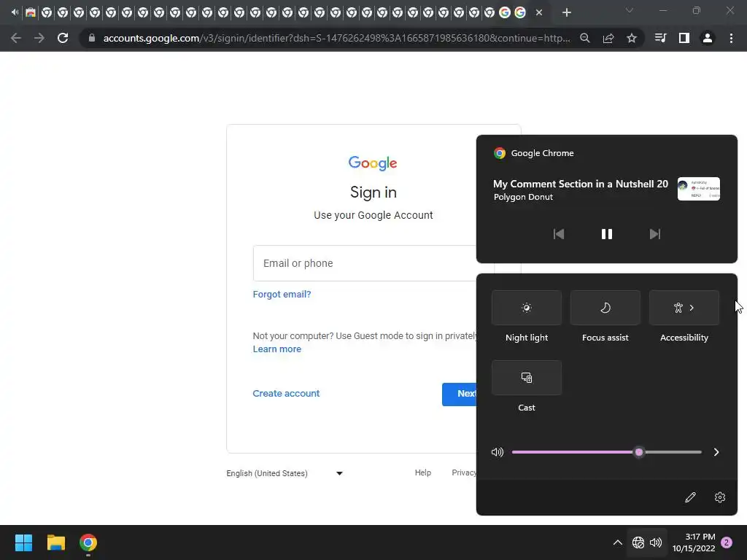Reload the Google sign-in page
This screenshot has width=747, height=560.
63,38
